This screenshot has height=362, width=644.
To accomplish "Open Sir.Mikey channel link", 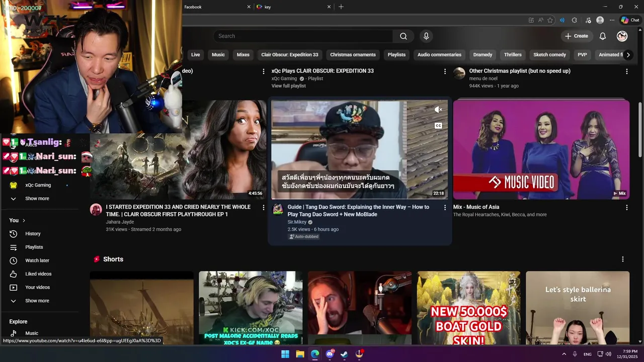I will pyautogui.click(x=297, y=222).
